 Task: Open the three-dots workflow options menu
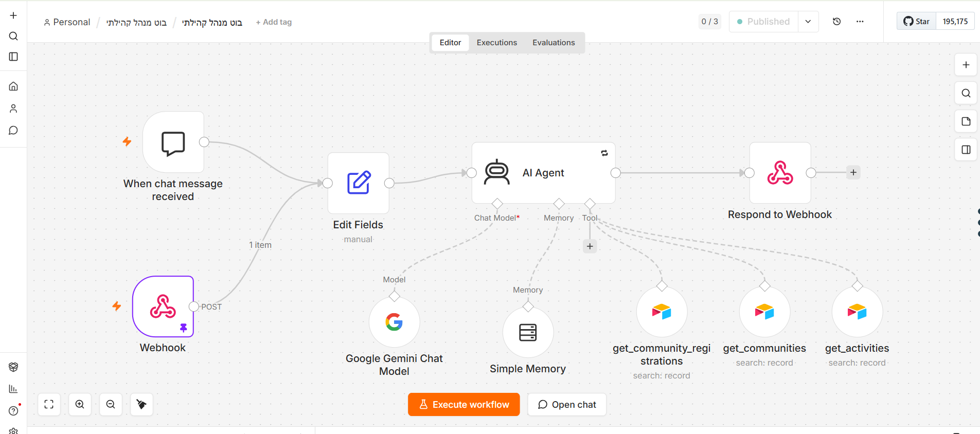point(860,22)
